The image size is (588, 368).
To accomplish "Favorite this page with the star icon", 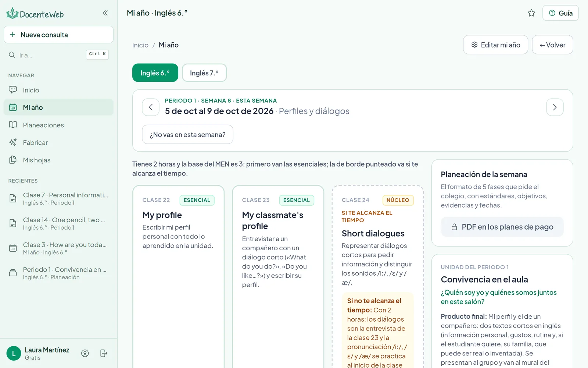I will coord(531,13).
